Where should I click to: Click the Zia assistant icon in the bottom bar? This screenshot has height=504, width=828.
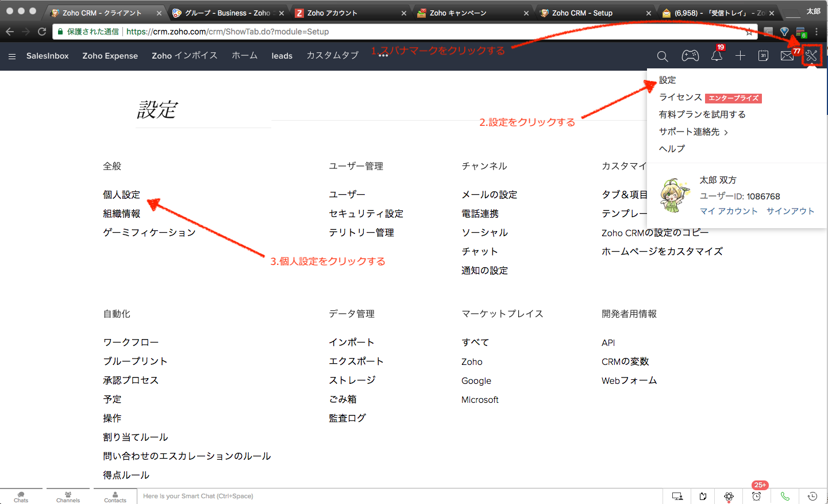click(x=729, y=497)
